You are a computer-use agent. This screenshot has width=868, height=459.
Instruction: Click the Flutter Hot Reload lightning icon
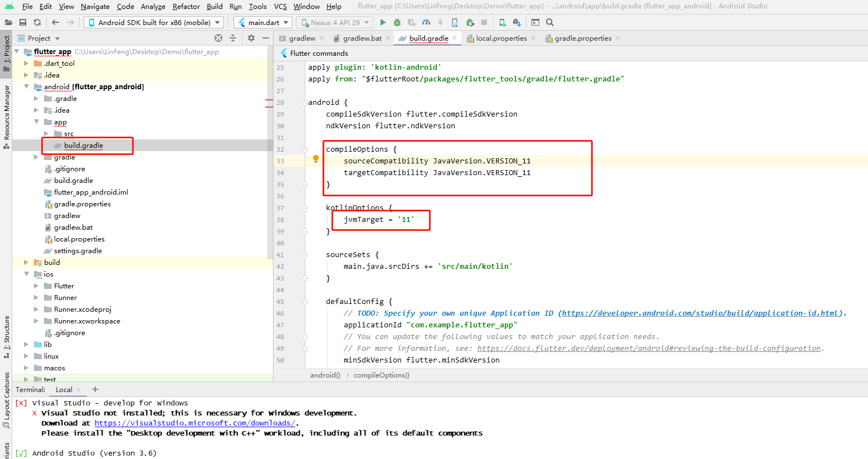[x=440, y=22]
